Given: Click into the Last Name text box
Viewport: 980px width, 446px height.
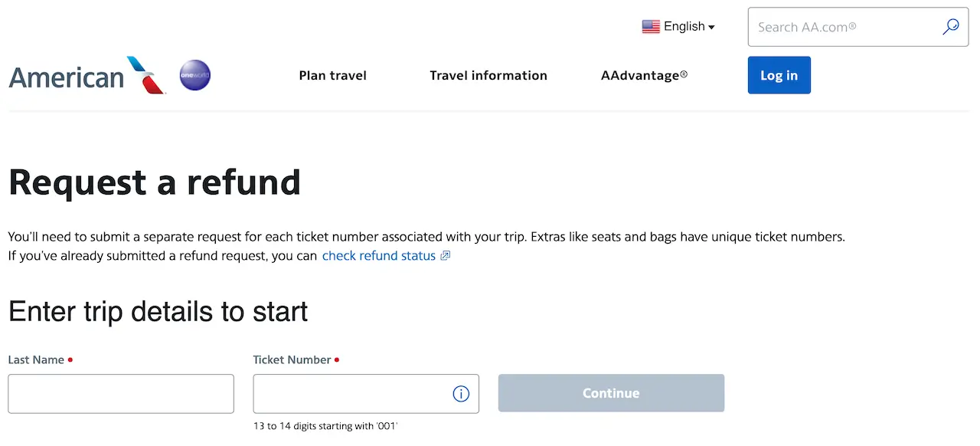Looking at the screenshot, I should [121, 394].
